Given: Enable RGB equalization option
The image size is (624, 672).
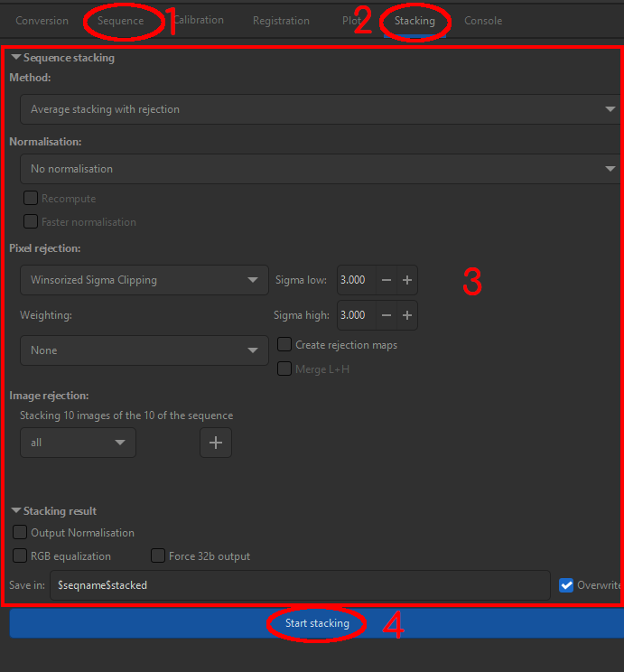Looking at the screenshot, I should pyautogui.click(x=20, y=556).
